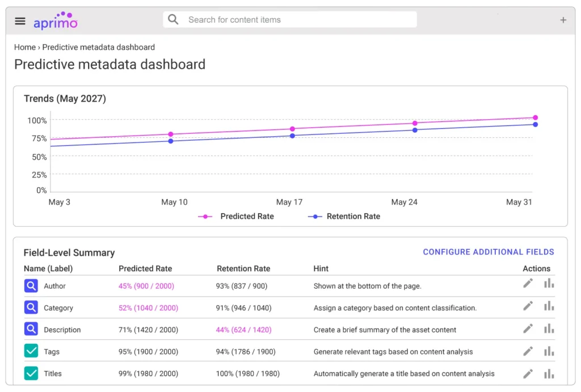The height and width of the screenshot is (392, 581).
Task: Edit the Author field with its pencil icon
Action: [528, 283]
